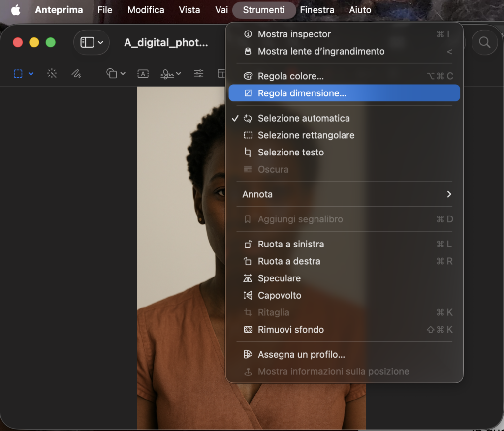Viewport: 504px width, 431px height.
Task: Select the Sketch freehand drawing tool
Action: (x=76, y=74)
